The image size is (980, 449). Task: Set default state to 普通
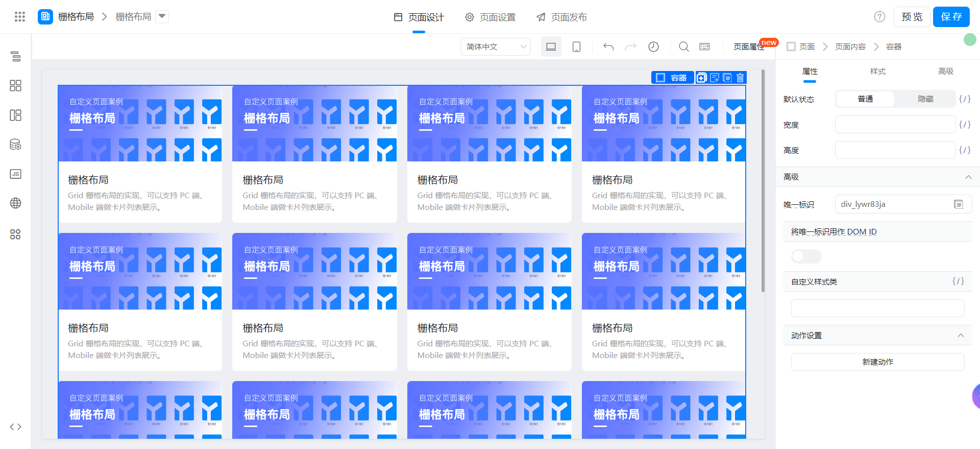(x=865, y=99)
